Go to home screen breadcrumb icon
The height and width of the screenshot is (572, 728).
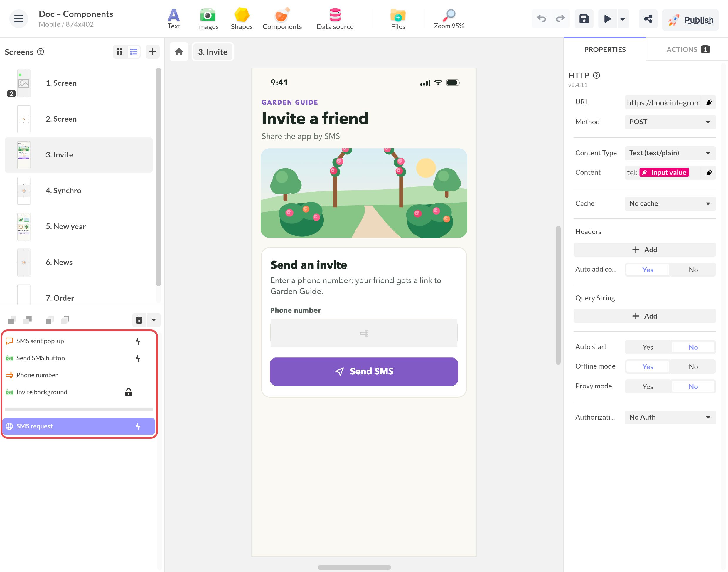pyautogui.click(x=179, y=52)
